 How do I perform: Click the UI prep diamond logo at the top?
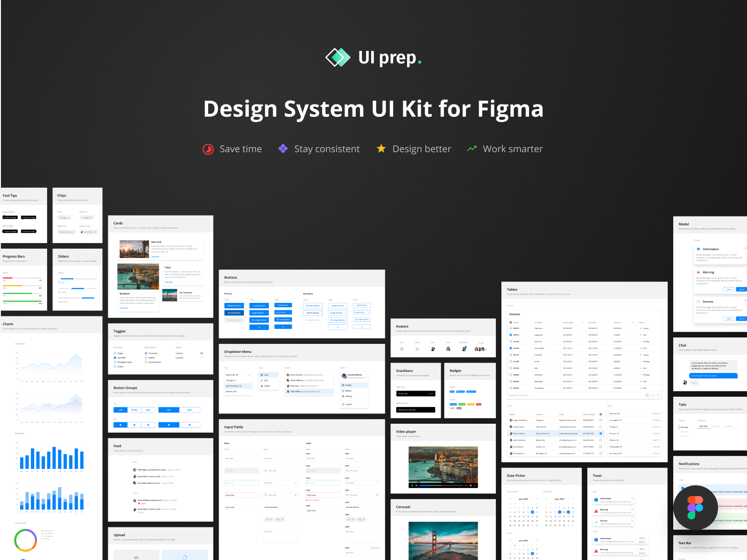pos(337,57)
